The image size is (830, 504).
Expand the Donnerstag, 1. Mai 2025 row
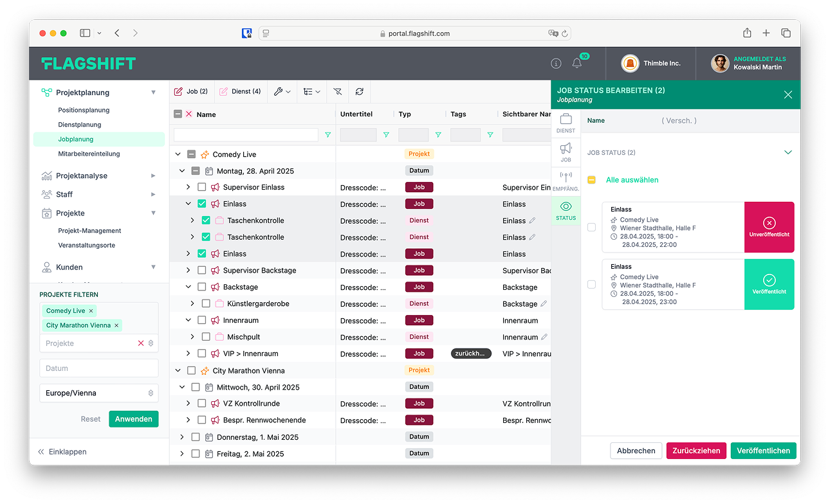click(182, 437)
